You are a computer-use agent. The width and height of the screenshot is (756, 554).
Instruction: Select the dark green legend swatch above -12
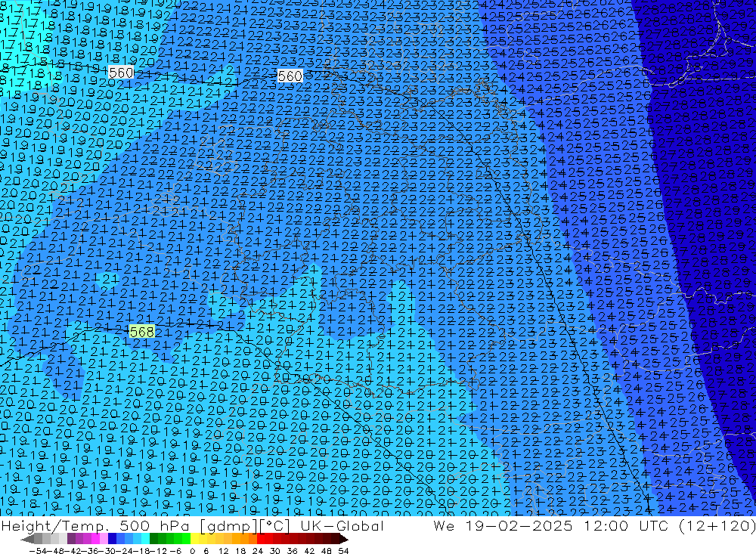(153, 539)
